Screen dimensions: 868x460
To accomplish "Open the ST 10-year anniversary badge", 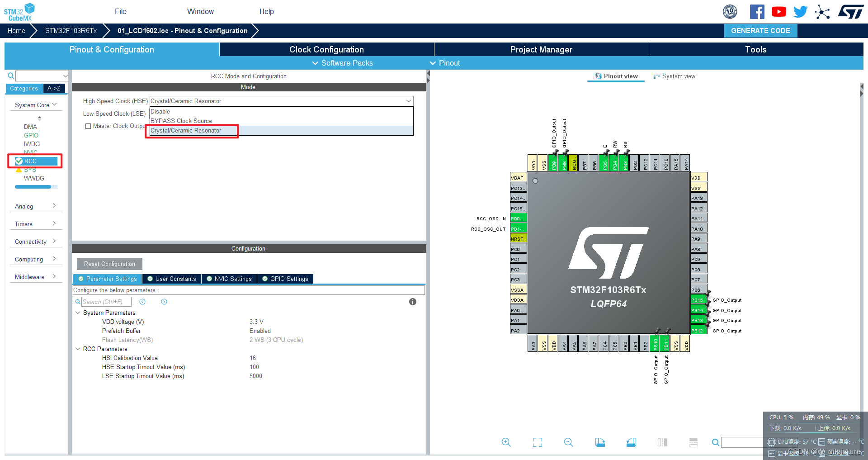I will (x=730, y=12).
